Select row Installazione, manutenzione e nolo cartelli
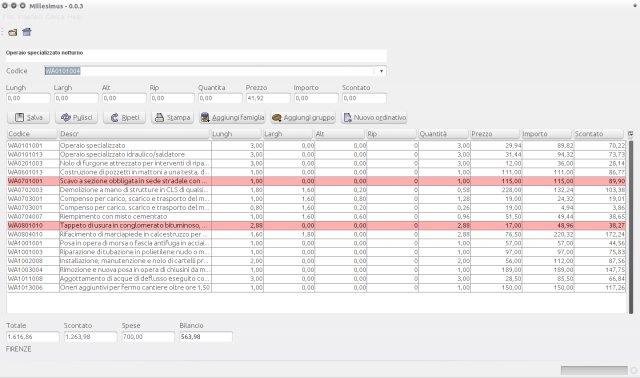The width and height of the screenshot is (640, 378). click(316, 261)
